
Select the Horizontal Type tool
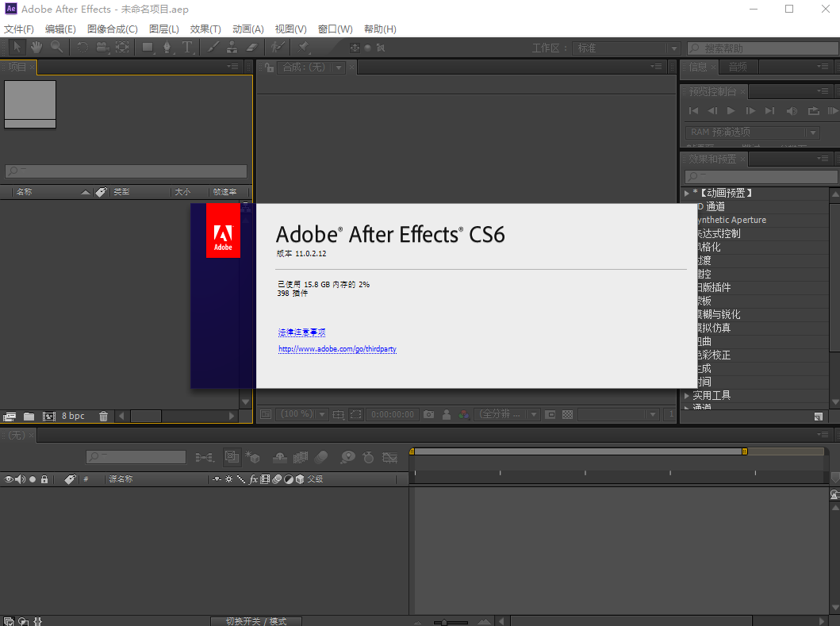click(x=186, y=47)
